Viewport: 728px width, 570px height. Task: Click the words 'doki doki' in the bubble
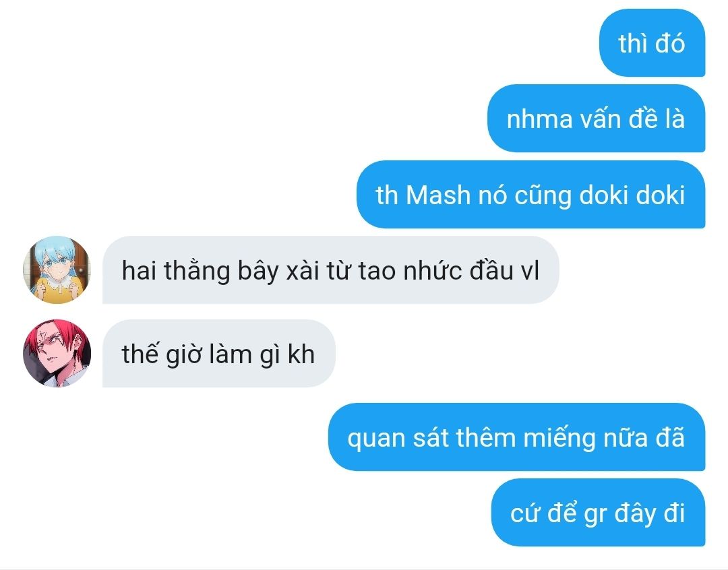632,195
